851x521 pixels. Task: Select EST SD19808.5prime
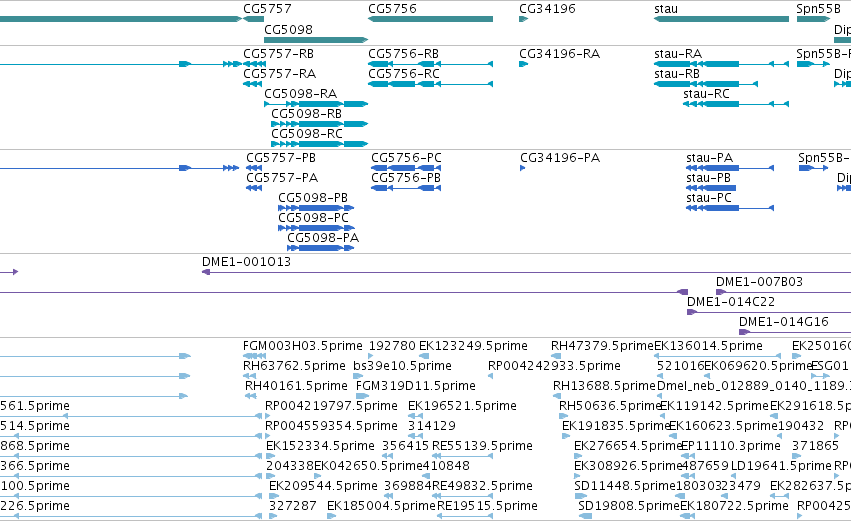click(629, 506)
